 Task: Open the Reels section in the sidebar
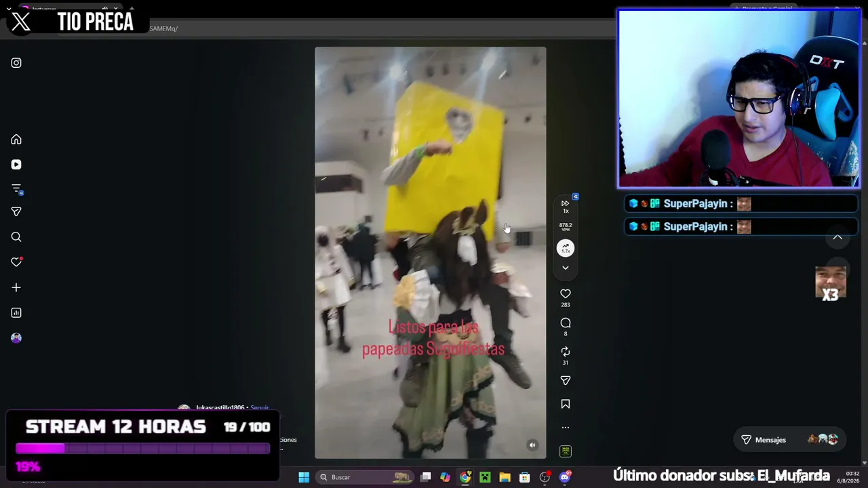pyautogui.click(x=16, y=165)
